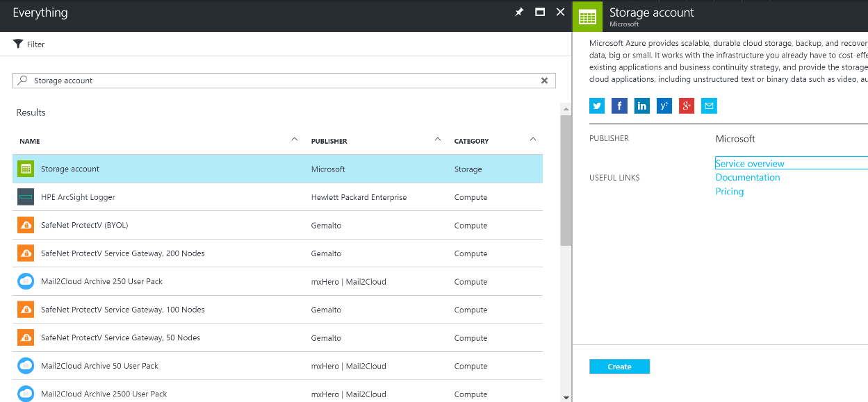The height and width of the screenshot is (402, 868).
Task: Click Hewlett Packard Enterprise publisher cell
Action: tap(359, 197)
